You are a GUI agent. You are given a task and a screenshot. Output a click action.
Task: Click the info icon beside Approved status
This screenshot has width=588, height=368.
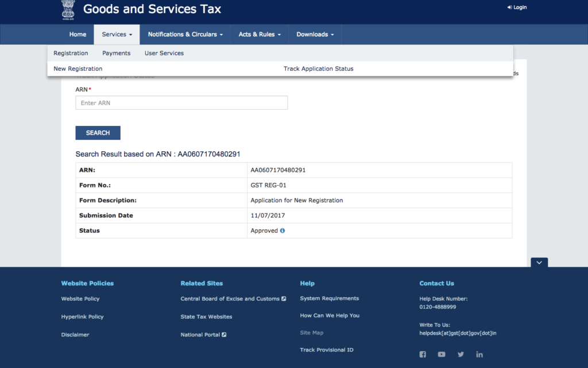click(283, 231)
